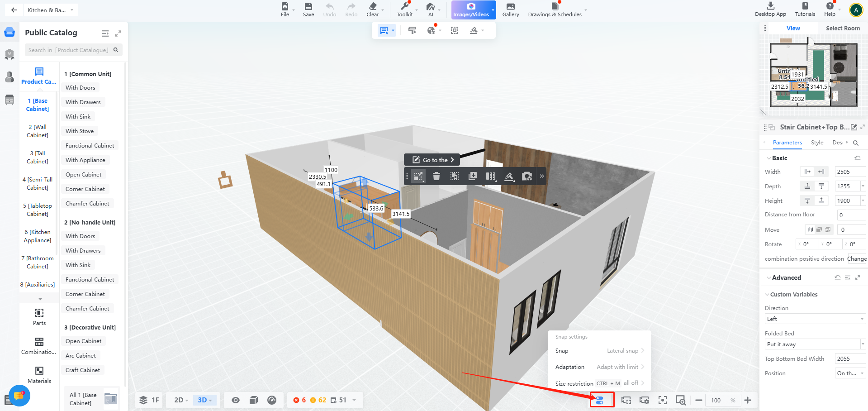The height and width of the screenshot is (411, 868).
Task: Switch to 2D view mode
Action: click(181, 400)
